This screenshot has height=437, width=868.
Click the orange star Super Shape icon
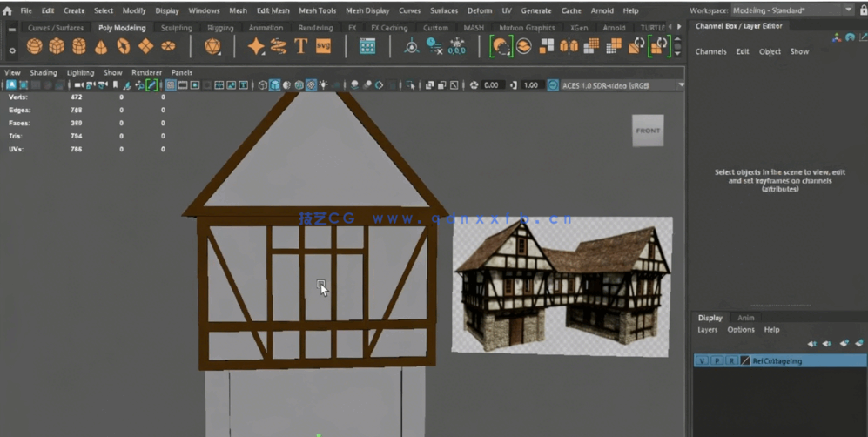click(x=256, y=46)
